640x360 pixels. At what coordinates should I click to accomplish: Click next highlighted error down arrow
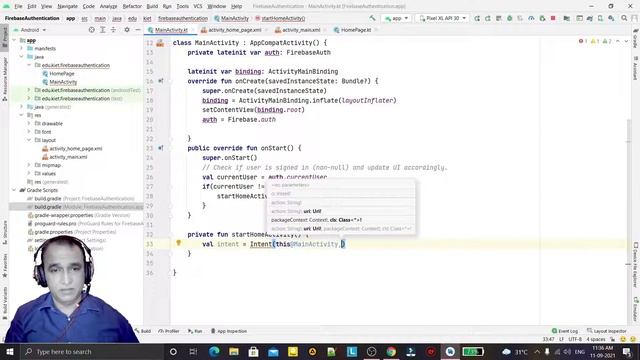tap(626, 41)
